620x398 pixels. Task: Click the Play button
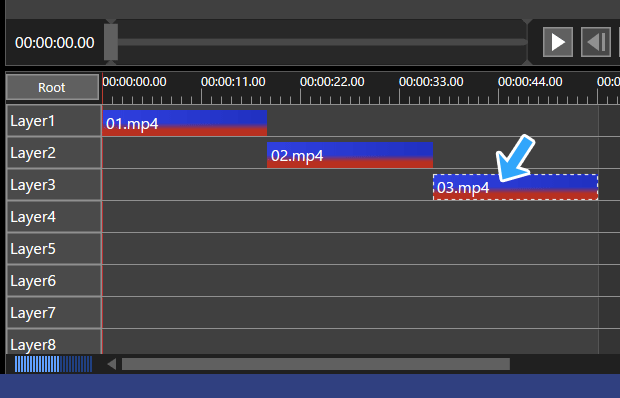tap(558, 42)
